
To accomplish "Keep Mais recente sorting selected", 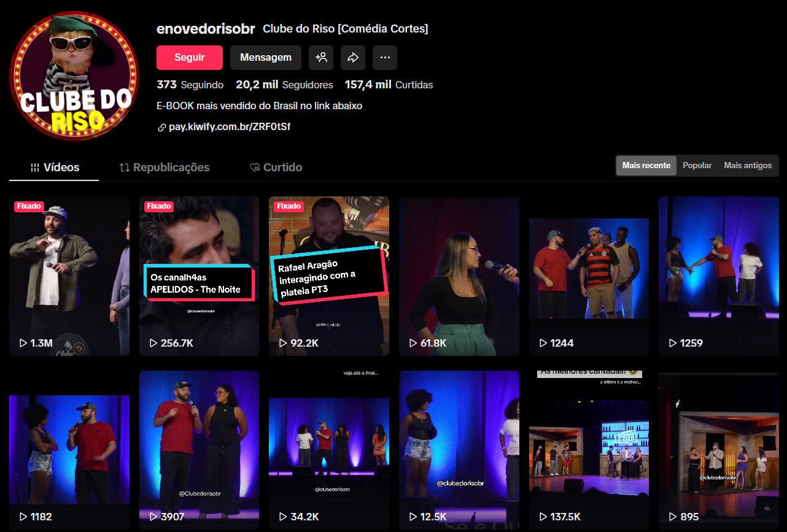I will pyautogui.click(x=646, y=165).
